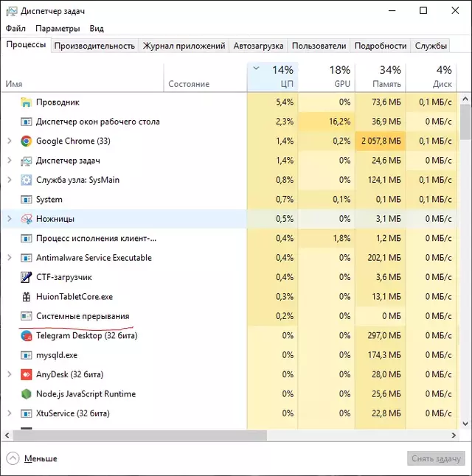Click the HuionTabletCore.exe icon
472x476 pixels.
click(x=27, y=296)
